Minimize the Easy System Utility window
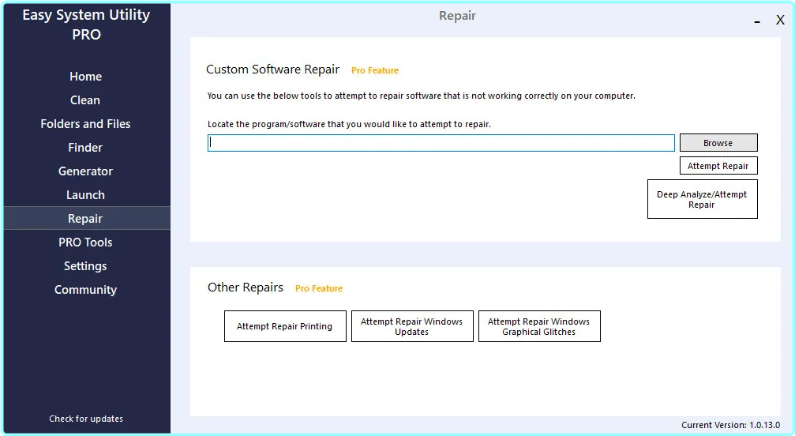Image resolution: width=795 pixels, height=436 pixels. [757, 21]
